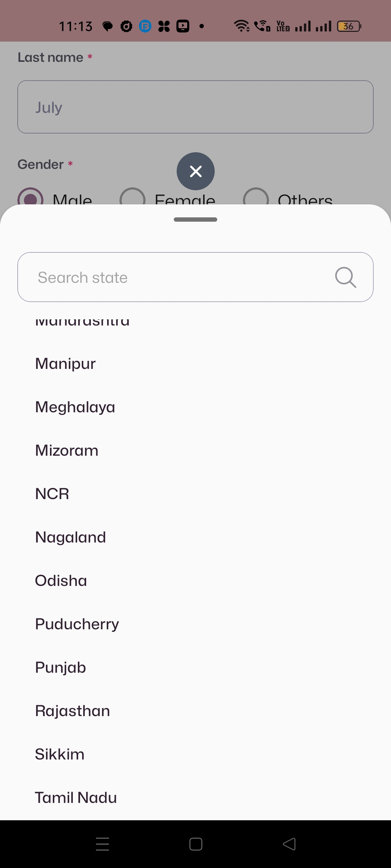Pick Puducherry in the list
This screenshot has width=391, height=868.
tap(77, 624)
